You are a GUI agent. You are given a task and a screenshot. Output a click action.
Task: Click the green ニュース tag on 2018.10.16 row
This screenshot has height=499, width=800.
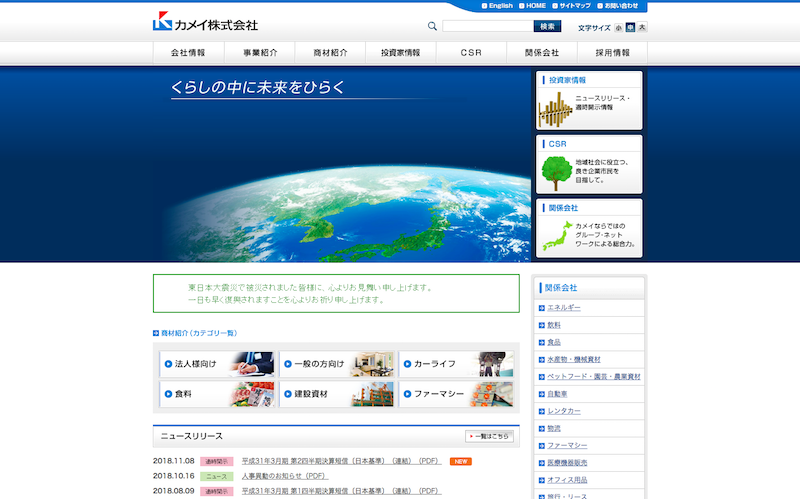point(217,476)
